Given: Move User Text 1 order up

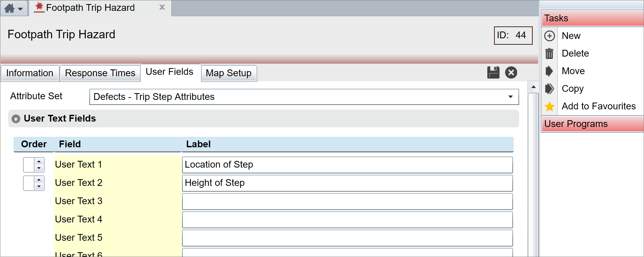Looking at the screenshot, I should [x=39, y=162].
